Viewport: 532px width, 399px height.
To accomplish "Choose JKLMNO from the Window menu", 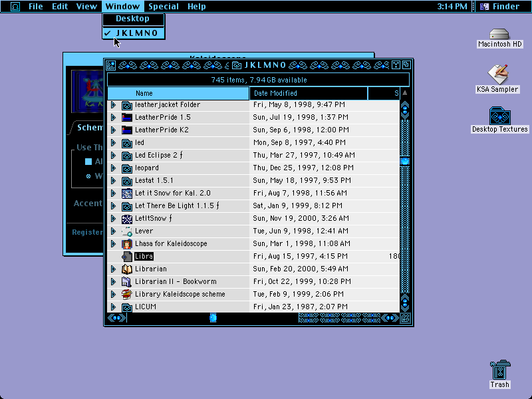I will [134, 33].
